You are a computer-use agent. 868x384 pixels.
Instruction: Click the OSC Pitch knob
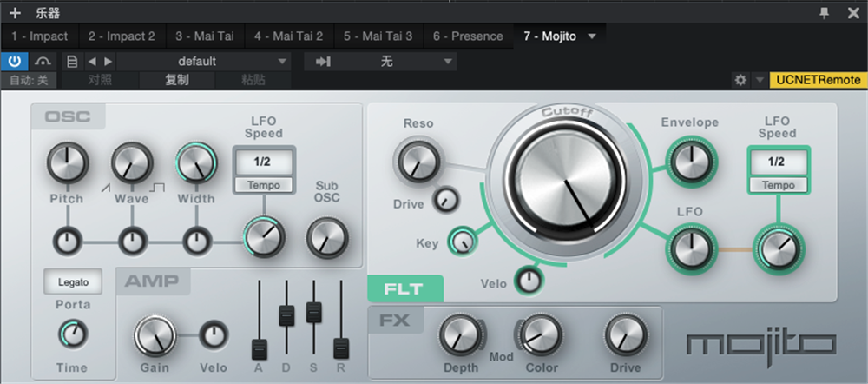tap(68, 162)
